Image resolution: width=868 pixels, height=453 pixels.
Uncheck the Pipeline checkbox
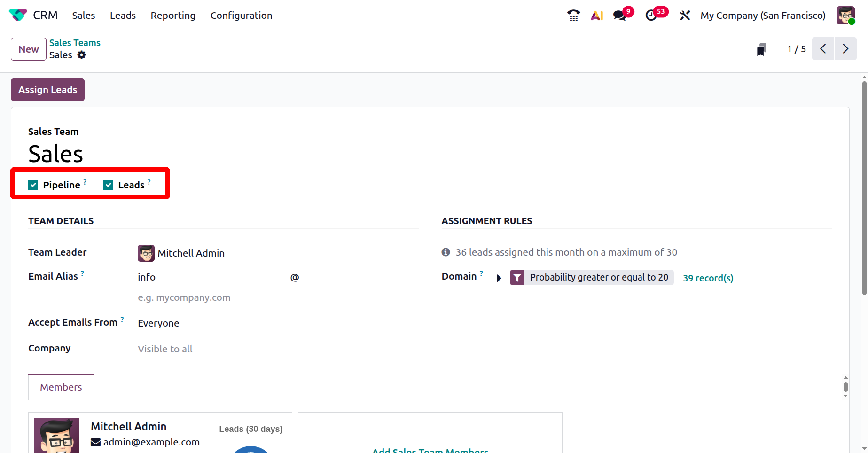click(x=33, y=185)
